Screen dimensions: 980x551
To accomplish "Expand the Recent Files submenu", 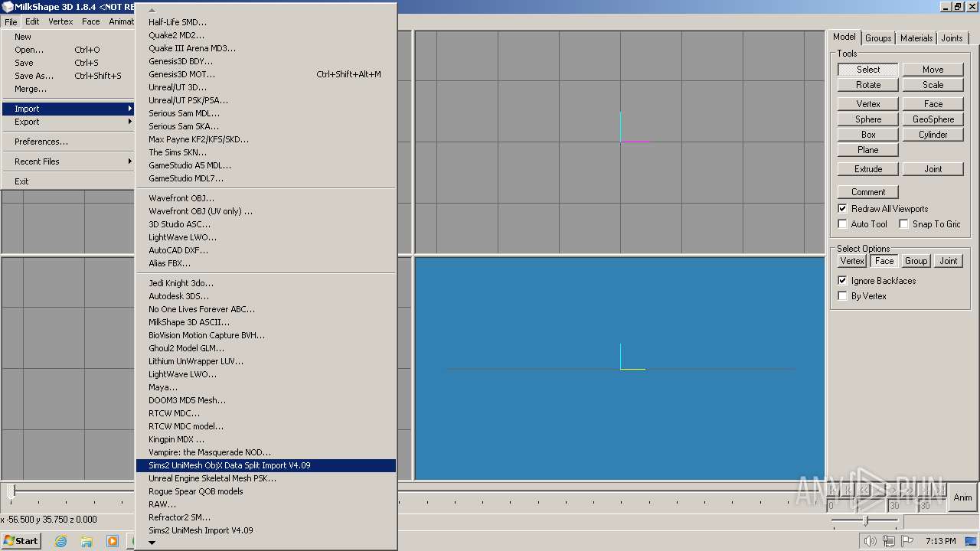I will pyautogui.click(x=68, y=161).
